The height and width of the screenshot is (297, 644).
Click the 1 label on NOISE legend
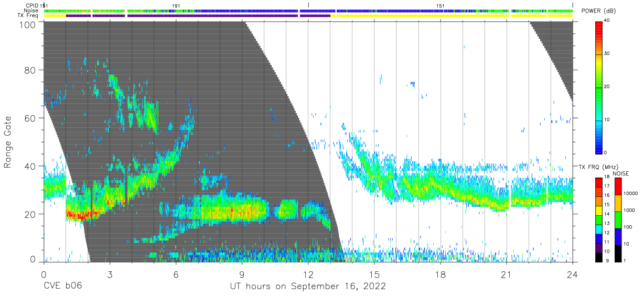click(x=624, y=260)
